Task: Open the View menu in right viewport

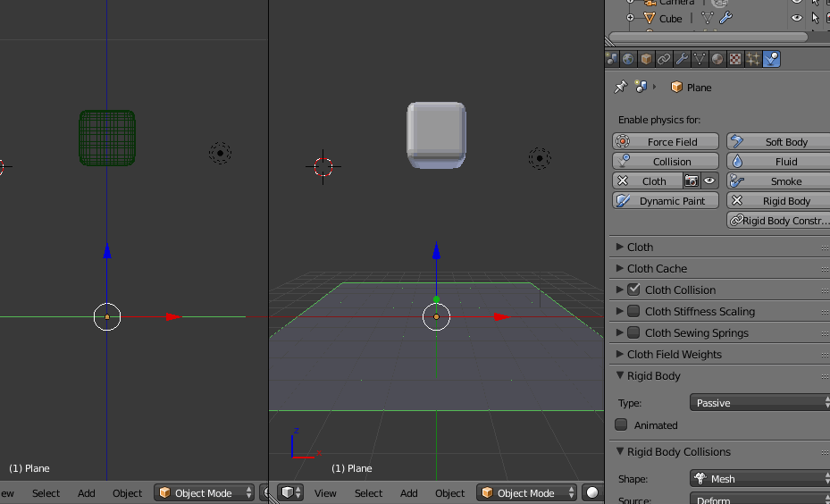Action: (325, 493)
